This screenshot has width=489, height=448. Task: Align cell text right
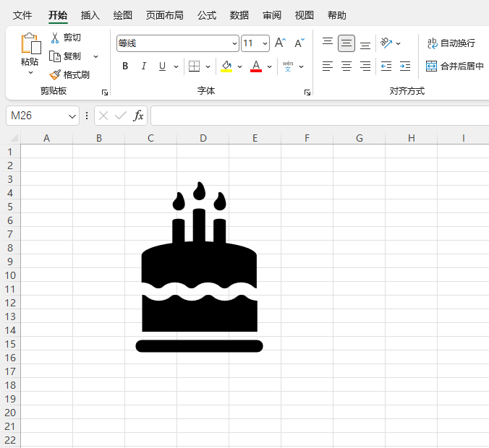pyautogui.click(x=365, y=66)
